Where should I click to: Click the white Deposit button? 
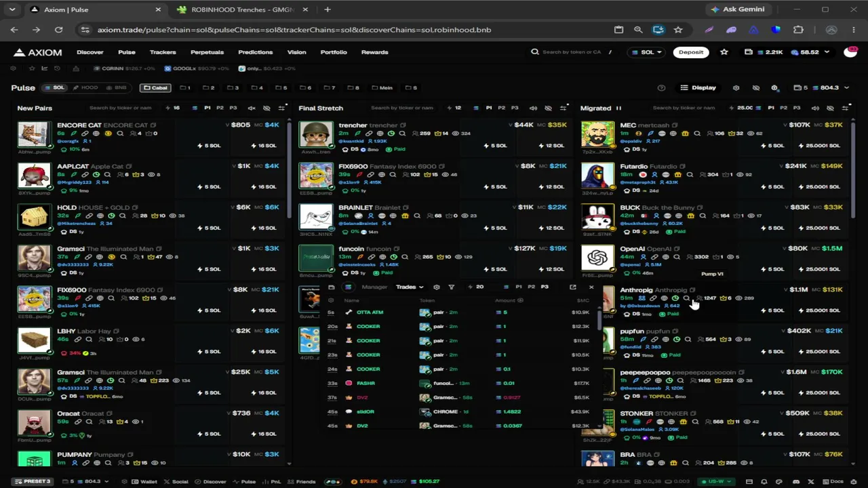click(691, 52)
